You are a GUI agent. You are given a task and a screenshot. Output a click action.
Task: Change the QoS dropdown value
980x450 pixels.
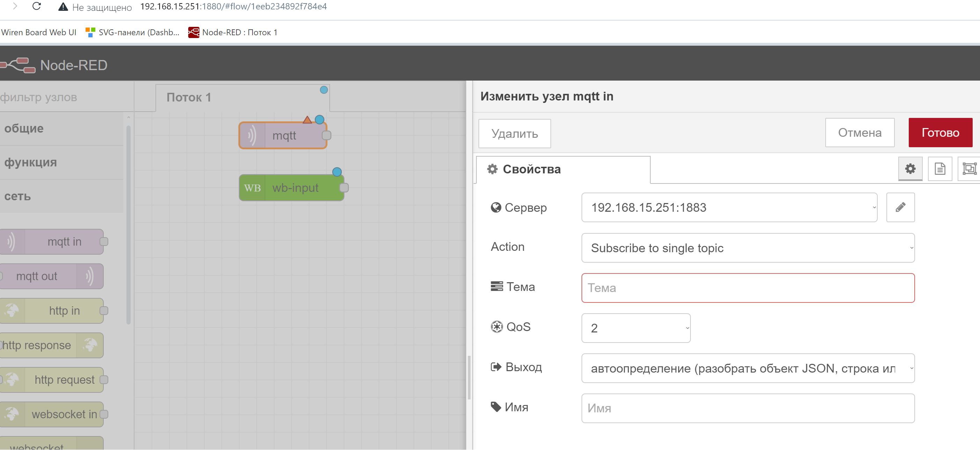(635, 328)
